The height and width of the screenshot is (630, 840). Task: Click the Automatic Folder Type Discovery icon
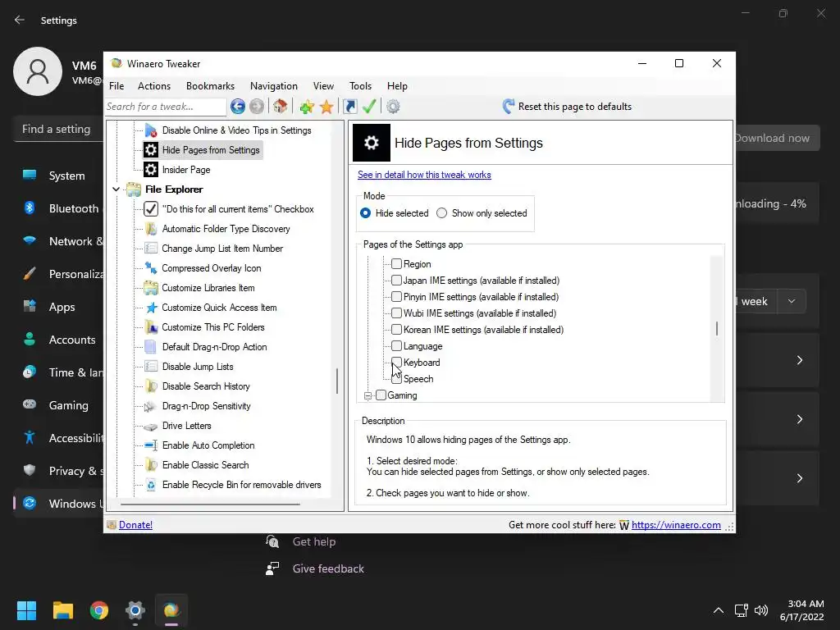(x=151, y=229)
